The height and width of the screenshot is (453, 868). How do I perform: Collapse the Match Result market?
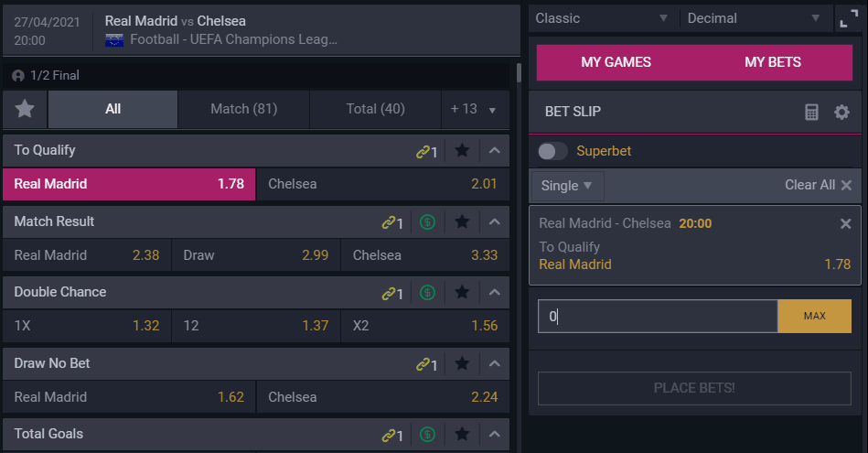pyautogui.click(x=494, y=221)
